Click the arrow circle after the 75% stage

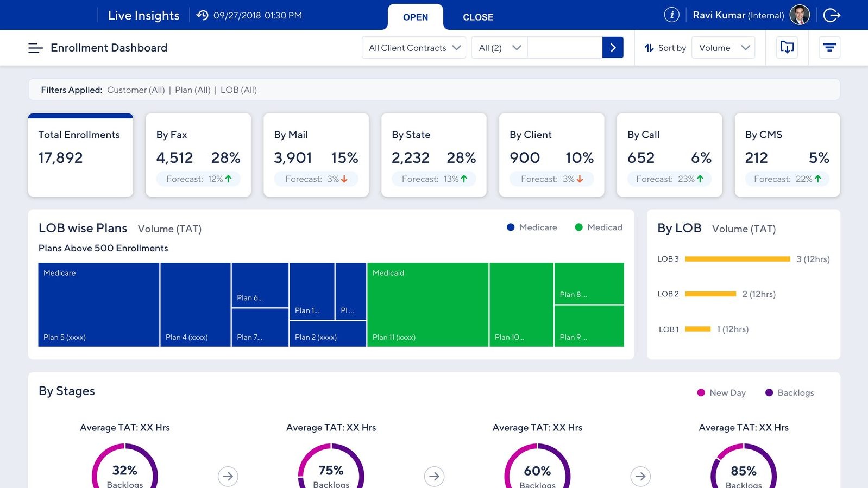click(435, 476)
